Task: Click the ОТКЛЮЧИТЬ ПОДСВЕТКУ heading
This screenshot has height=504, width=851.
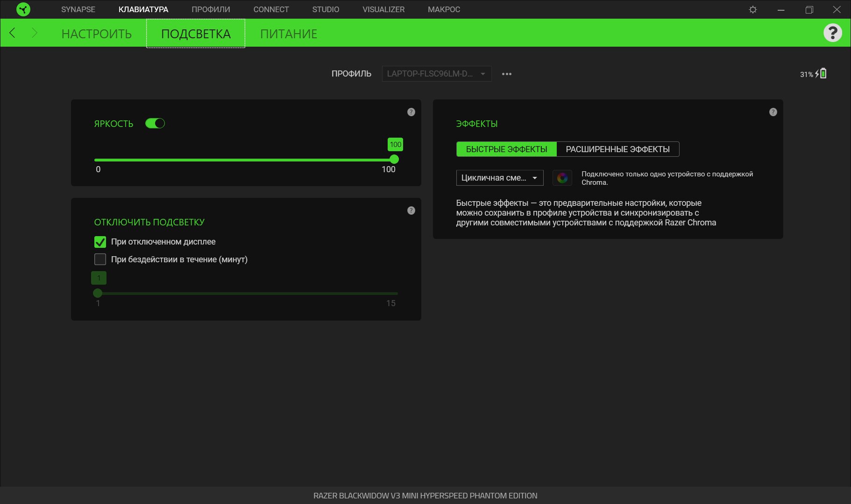Action: coord(149,222)
